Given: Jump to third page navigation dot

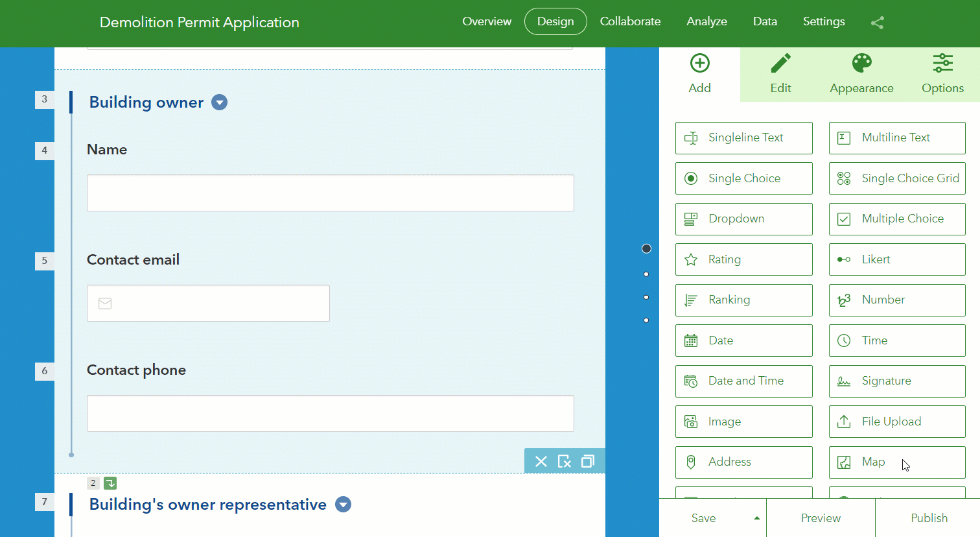Looking at the screenshot, I should tap(646, 297).
